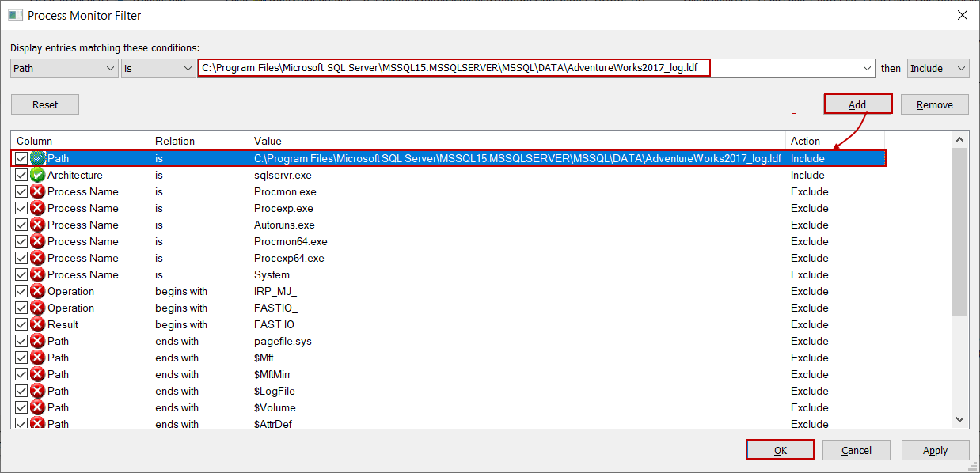Screen dimensions: 980x473
Task: Reset filters to default
Action: click(44, 104)
